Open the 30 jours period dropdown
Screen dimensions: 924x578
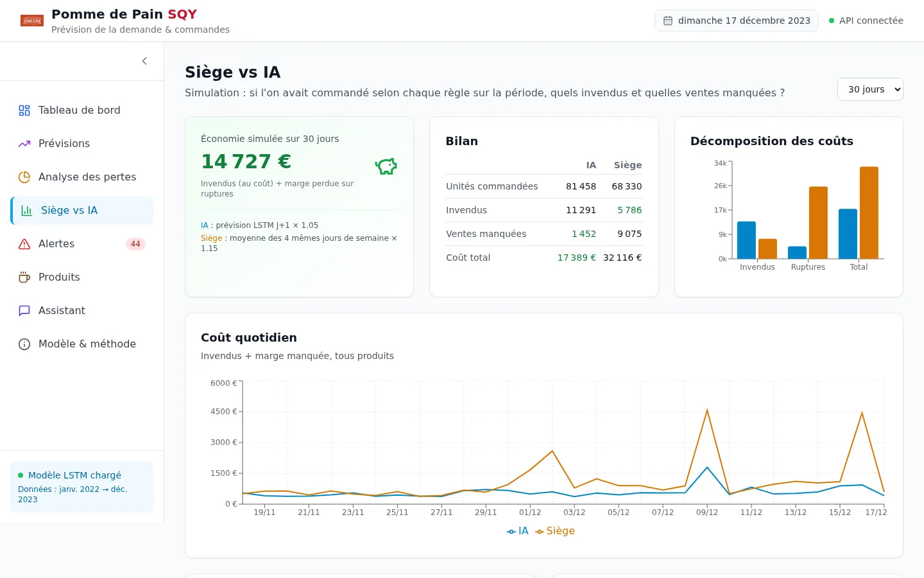click(x=870, y=89)
